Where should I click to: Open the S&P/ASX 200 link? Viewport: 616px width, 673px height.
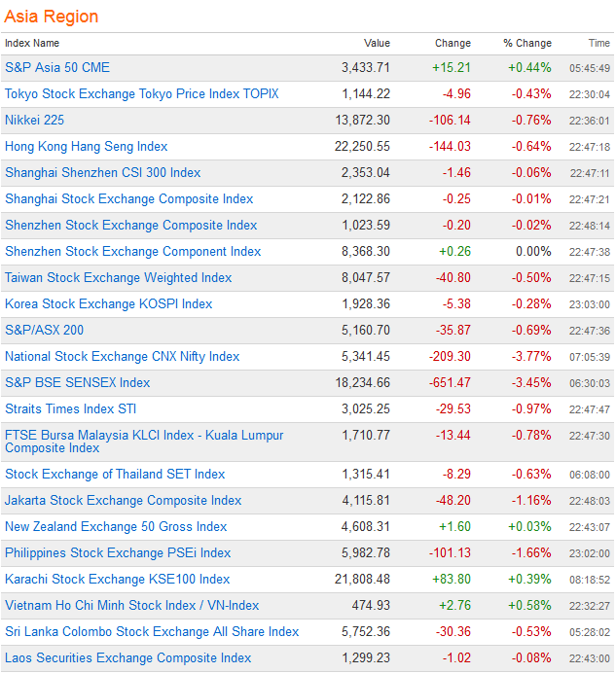click(x=44, y=330)
